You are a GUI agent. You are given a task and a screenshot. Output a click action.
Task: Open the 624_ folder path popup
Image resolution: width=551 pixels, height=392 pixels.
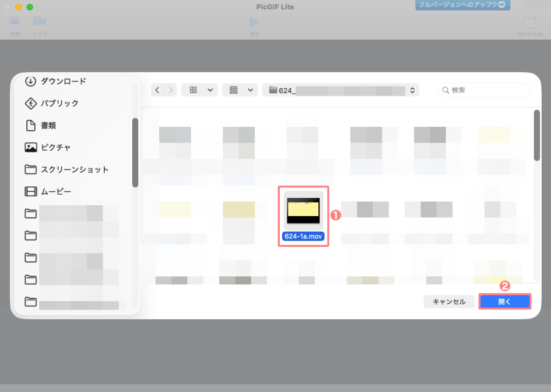341,90
